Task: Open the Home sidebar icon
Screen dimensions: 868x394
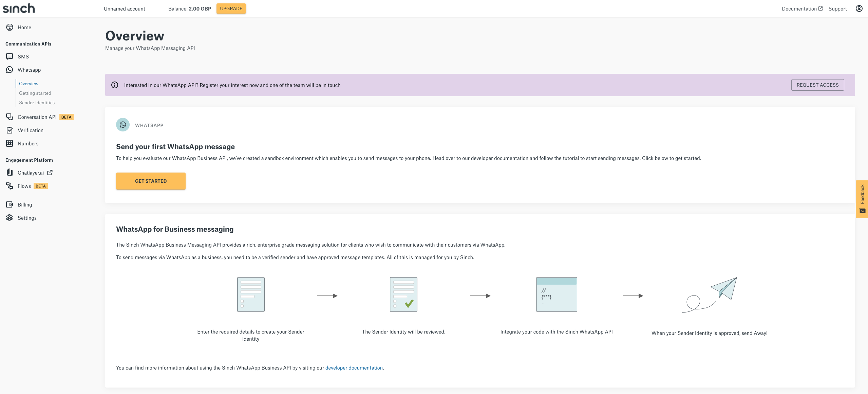Action: (x=10, y=27)
